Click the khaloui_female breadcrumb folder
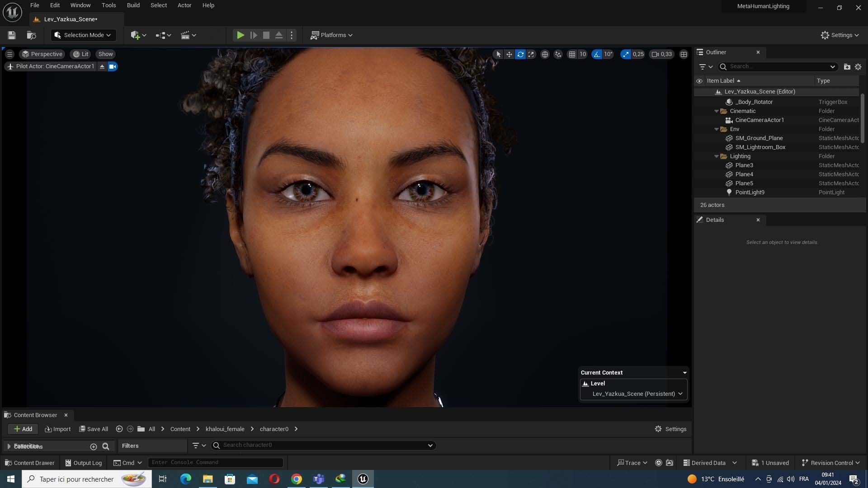Image resolution: width=868 pixels, height=488 pixels. coord(225,429)
